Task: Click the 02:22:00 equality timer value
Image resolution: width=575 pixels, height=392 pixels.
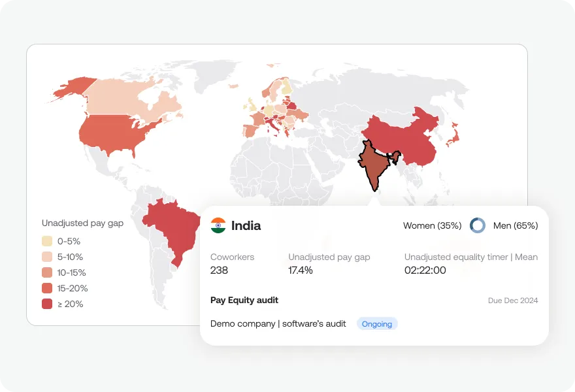Action: 425,270
